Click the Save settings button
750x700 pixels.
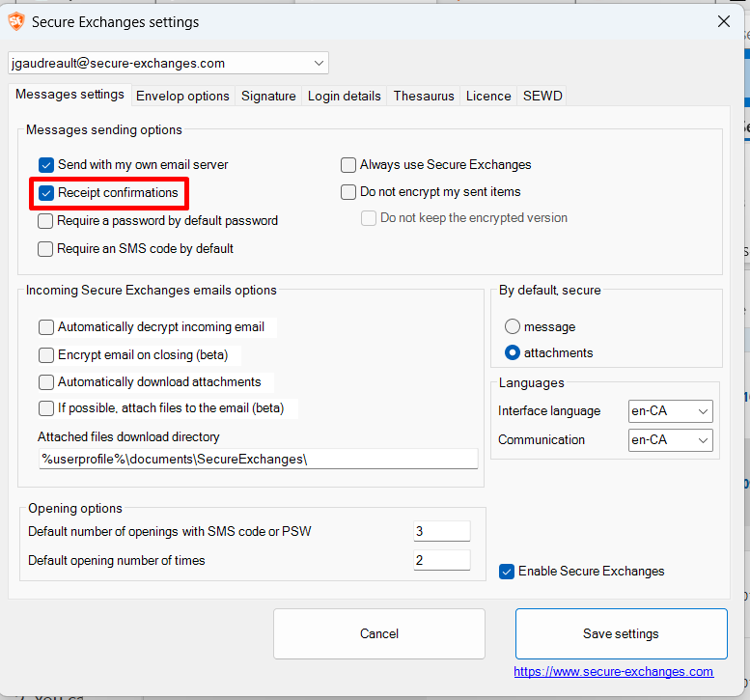click(x=622, y=633)
